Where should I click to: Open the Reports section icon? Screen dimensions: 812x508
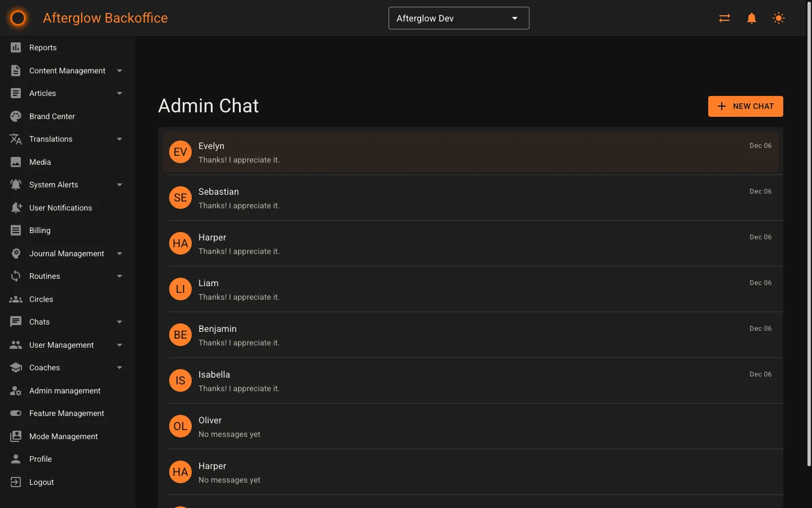coord(16,47)
